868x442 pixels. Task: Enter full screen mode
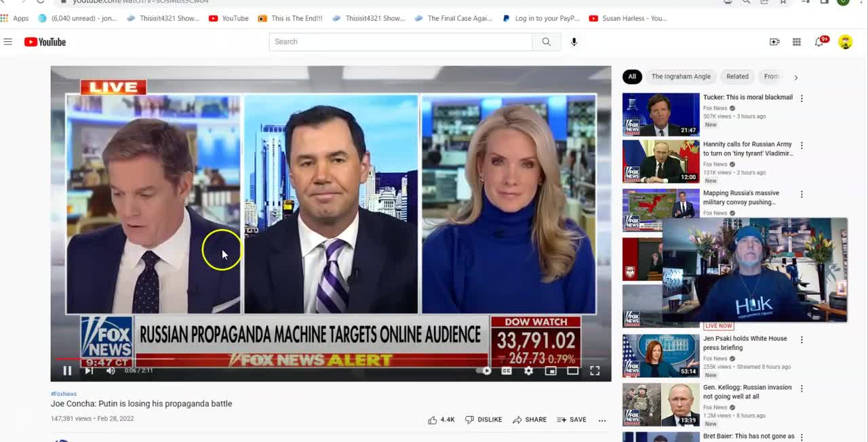click(595, 371)
